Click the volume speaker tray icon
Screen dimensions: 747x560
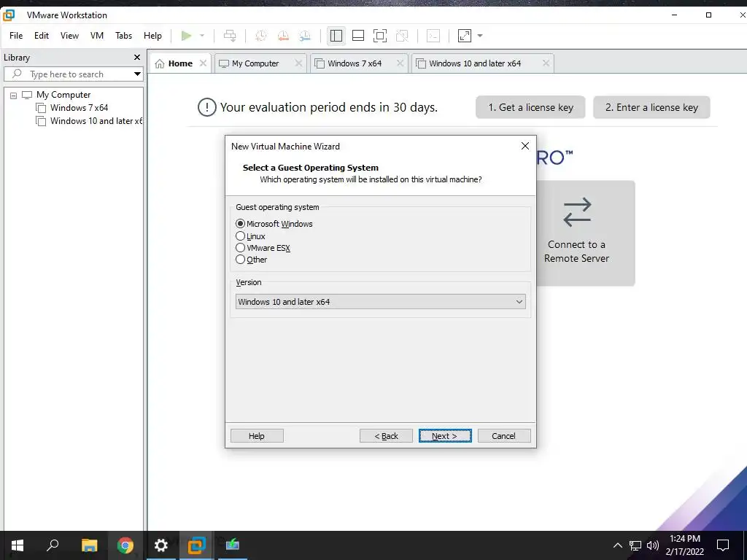pos(653,545)
